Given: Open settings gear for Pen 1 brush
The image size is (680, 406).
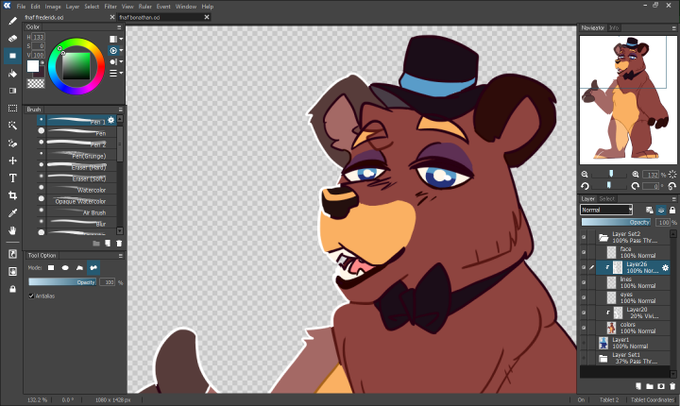Looking at the screenshot, I should (x=111, y=120).
